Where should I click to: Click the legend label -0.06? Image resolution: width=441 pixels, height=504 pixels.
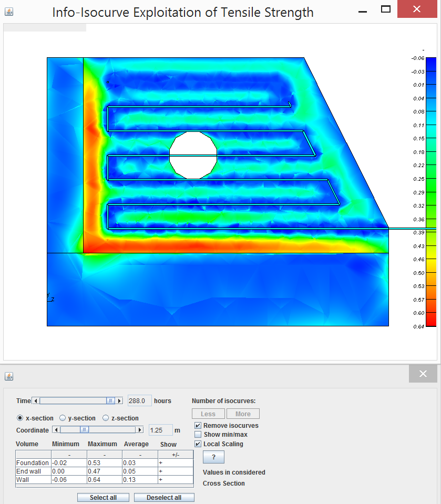point(418,58)
